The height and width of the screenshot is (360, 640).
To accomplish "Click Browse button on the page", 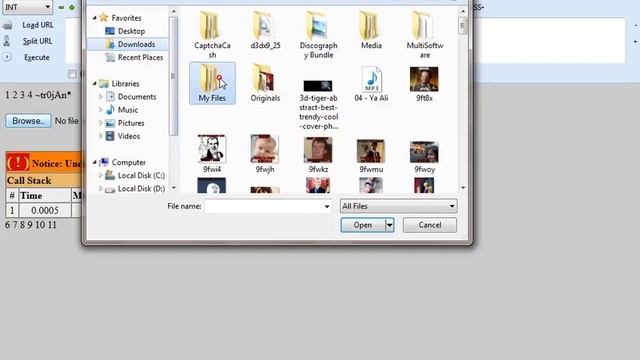I will coord(28,121).
